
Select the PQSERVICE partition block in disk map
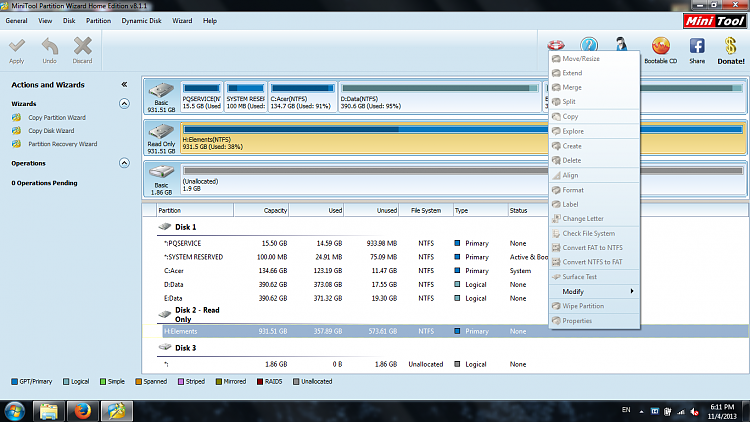click(201, 97)
